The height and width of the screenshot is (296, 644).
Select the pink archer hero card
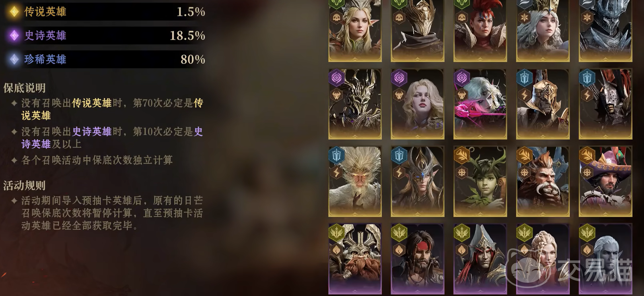coord(480,104)
